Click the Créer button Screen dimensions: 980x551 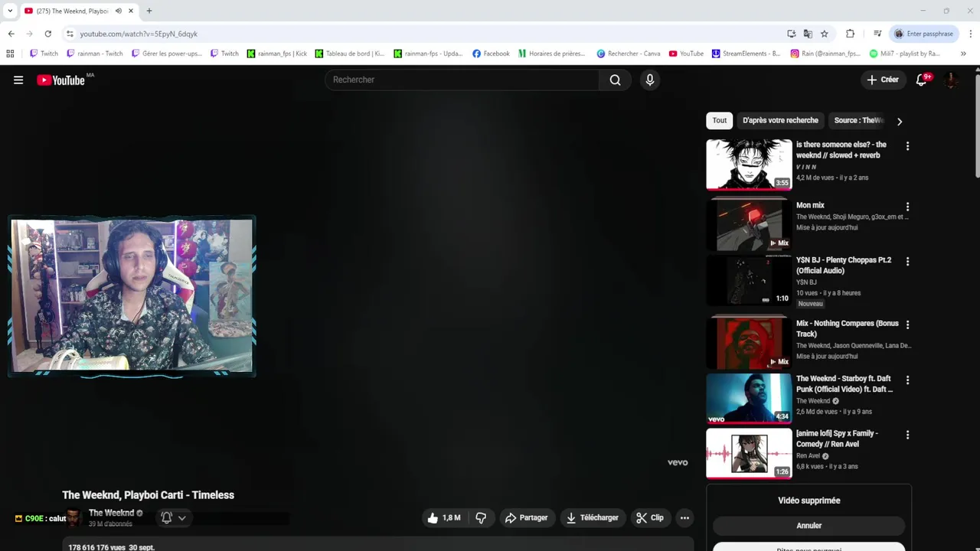point(883,80)
